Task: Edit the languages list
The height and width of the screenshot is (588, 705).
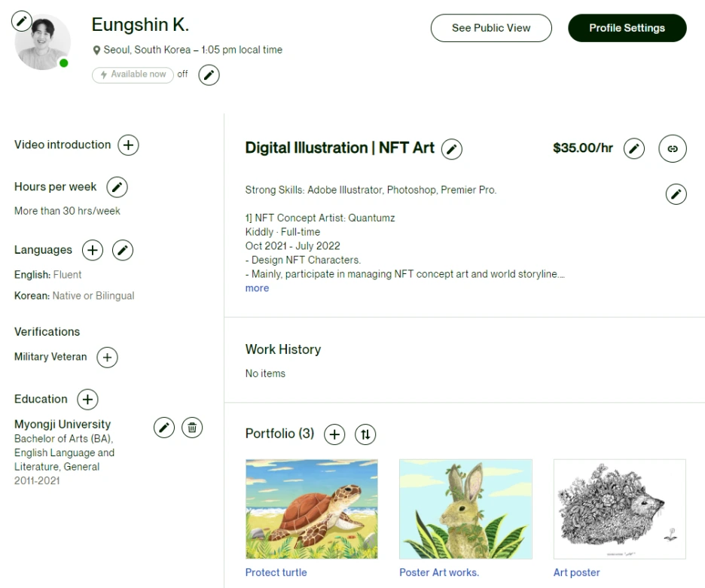Action: point(123,250)
